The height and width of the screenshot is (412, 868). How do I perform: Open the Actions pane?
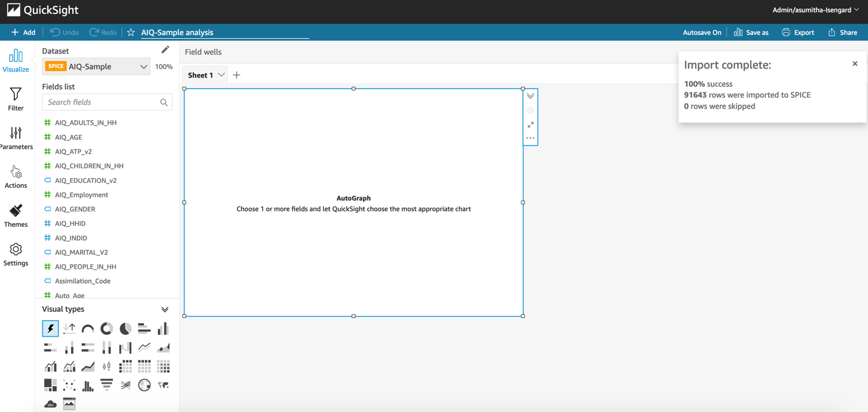coord(16,177)
